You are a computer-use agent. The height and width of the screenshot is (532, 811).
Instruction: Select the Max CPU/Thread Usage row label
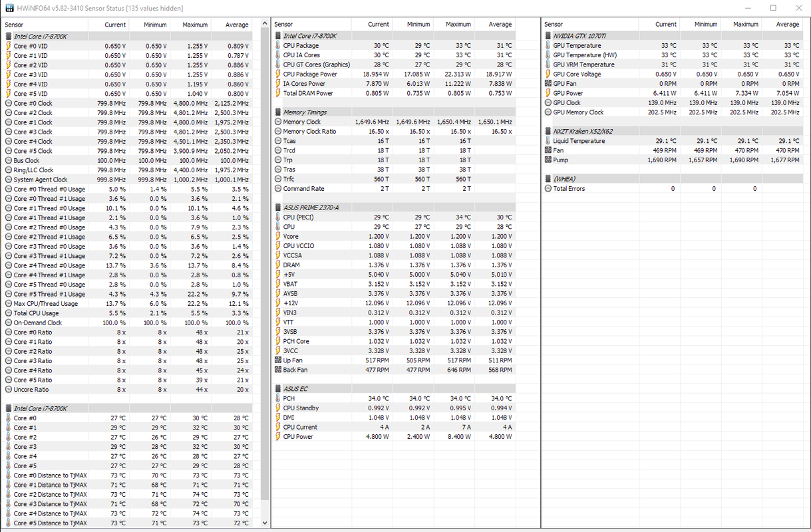[x=46, y=304]
